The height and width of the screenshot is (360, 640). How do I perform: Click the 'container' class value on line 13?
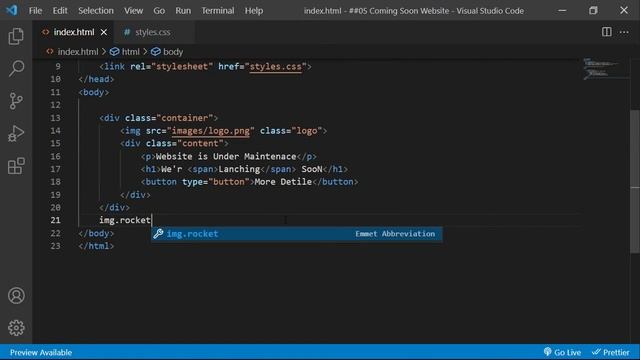[x=185, y=118]
